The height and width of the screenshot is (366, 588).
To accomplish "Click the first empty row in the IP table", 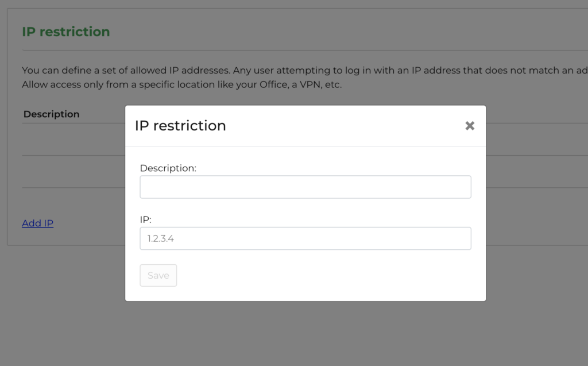I will tap(69, 140).
